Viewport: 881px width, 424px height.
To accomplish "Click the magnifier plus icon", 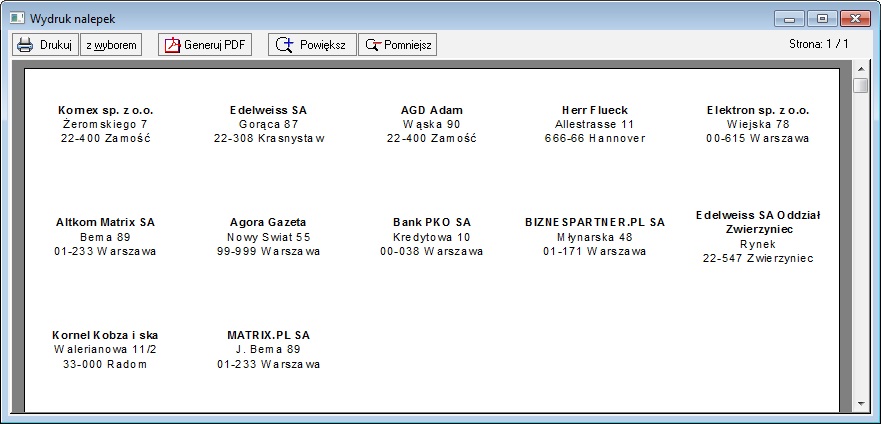I will coord(285,45).
